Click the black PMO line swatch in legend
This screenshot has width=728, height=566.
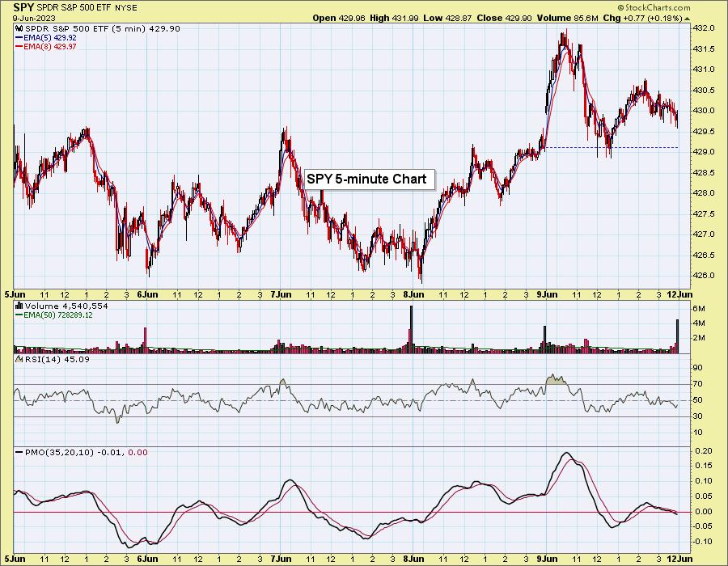(19, 452)
